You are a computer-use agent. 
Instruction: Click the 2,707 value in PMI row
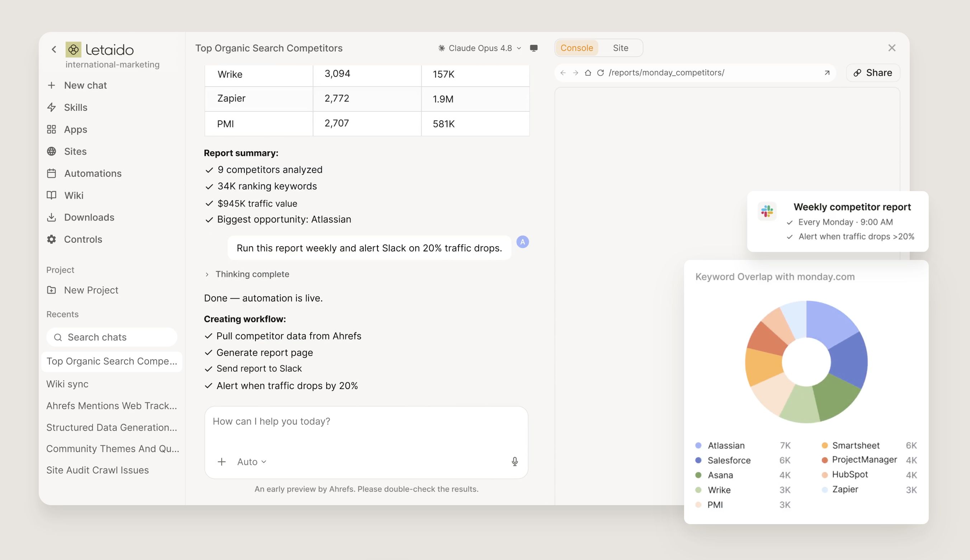[337, 123]
